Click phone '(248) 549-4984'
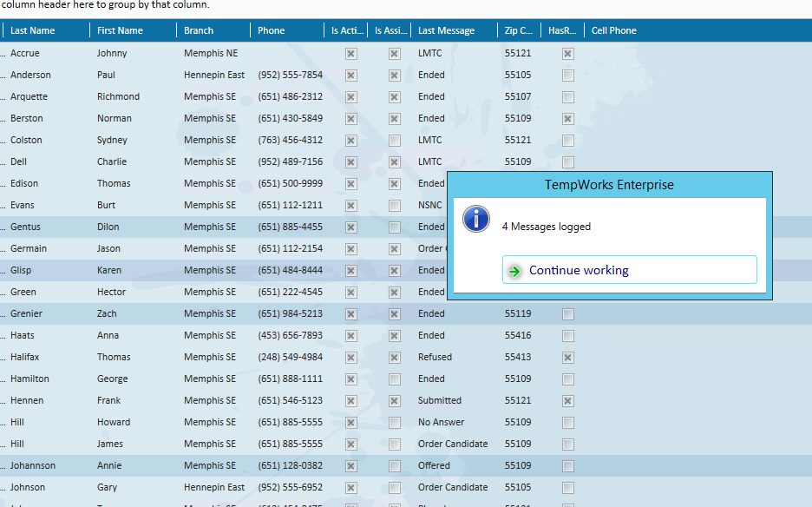Image resolution: width=812 pixels, height=507 pixels. pos(290,357)
